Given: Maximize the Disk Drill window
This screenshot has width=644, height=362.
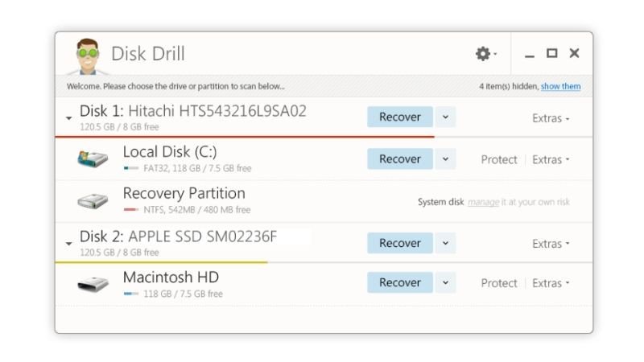Looking at the screenshot, I should coord(551,53).
